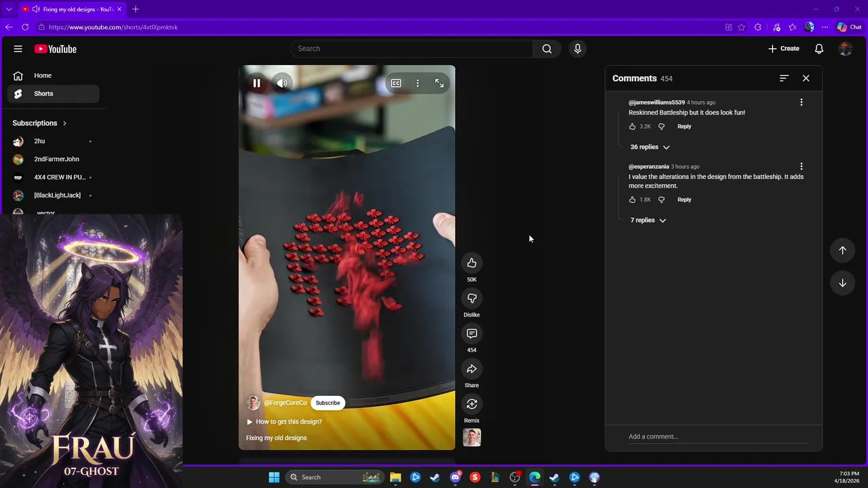
Task: Reload the browser page
Action: pos(25,27)
